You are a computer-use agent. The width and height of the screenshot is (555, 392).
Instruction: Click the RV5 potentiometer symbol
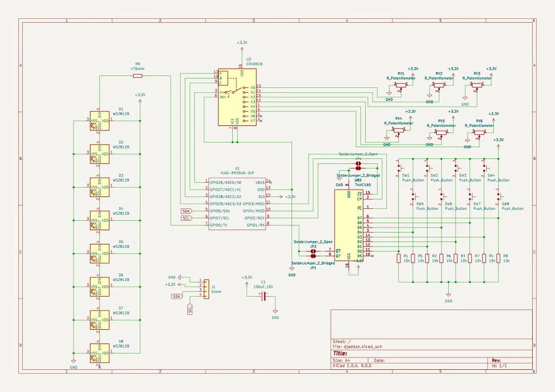[441, 132]
